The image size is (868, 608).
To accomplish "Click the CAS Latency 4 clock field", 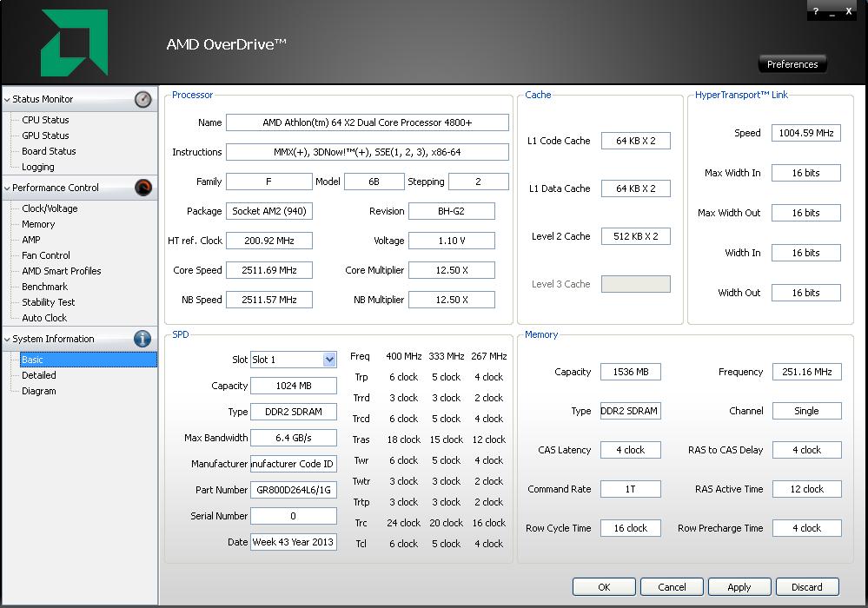I will (x=631, y=450).
